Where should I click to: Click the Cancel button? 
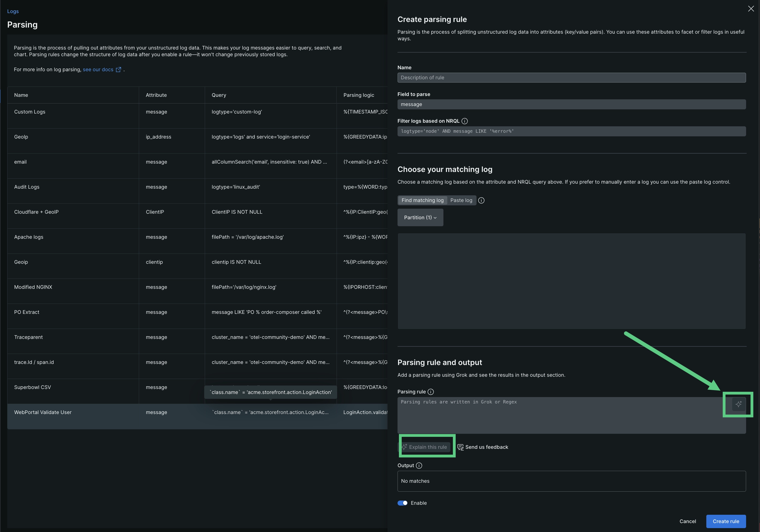tap(687, 521)
